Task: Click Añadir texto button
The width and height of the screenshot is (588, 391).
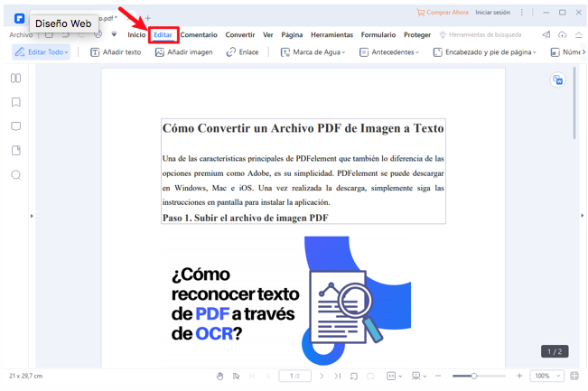Action: [116, 52]
